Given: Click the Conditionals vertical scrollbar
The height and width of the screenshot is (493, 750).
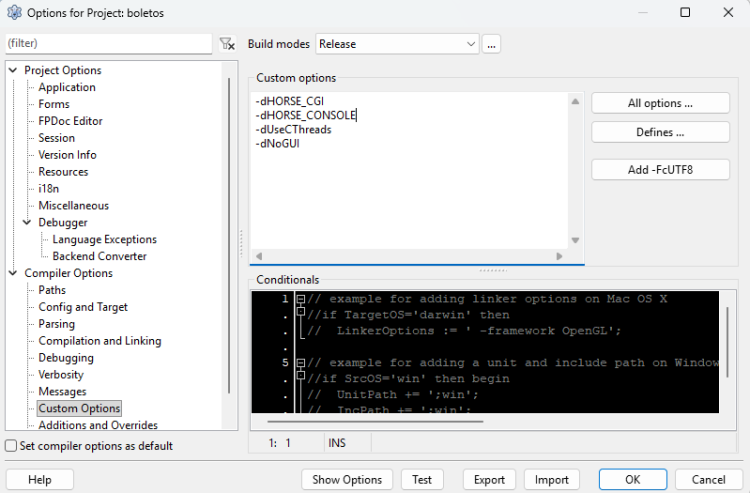Looking at the screenshot, I should (x=727, y=342).
